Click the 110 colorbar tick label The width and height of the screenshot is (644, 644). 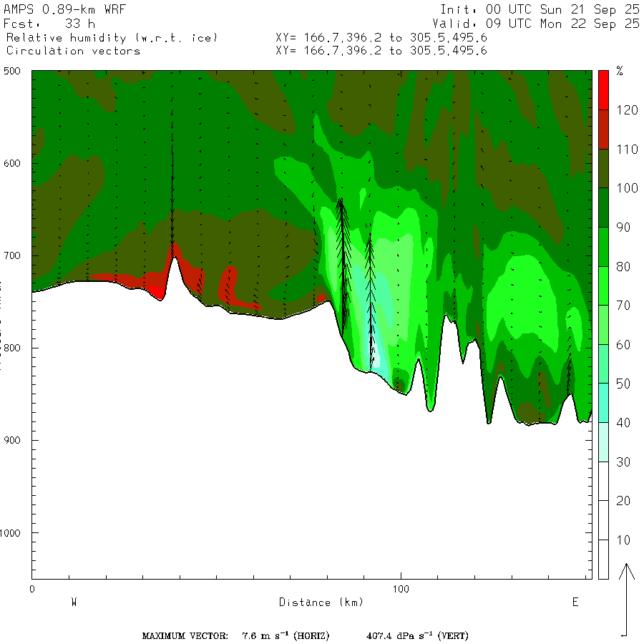pos(627,149)
